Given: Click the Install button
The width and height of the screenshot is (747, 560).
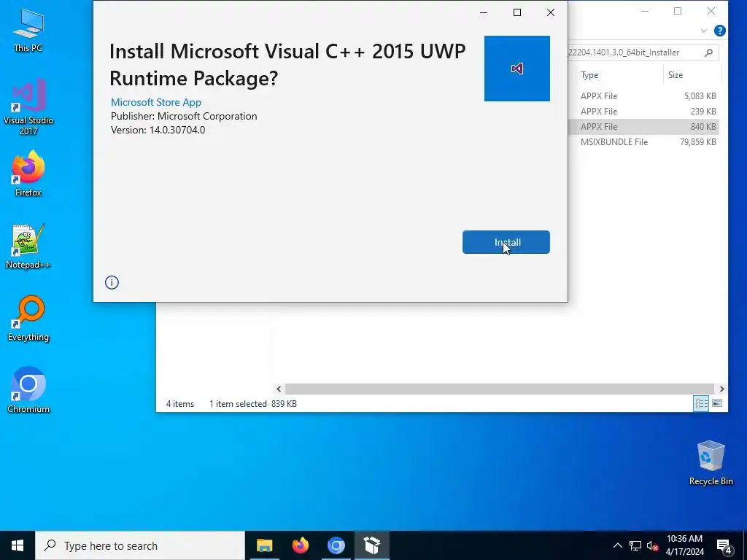Looking at the screenshot, I should pos(506,242).
